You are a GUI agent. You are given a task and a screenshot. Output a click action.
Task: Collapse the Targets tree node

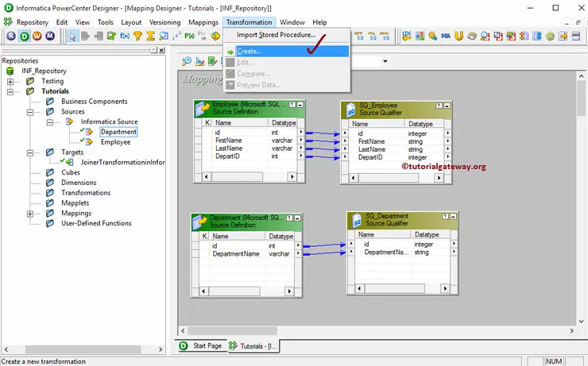coord(30,152)
